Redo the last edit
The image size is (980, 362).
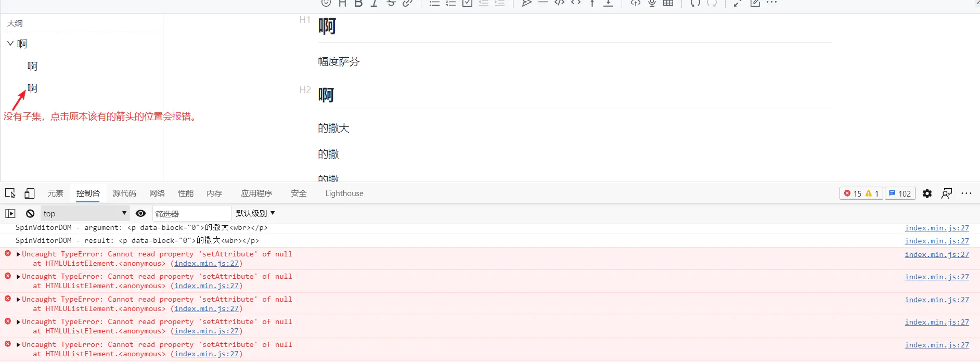[x=712, y=3]
